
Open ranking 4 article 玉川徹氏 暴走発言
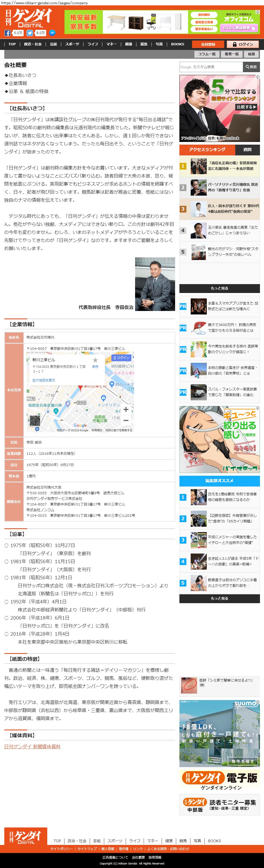(219, 230)
